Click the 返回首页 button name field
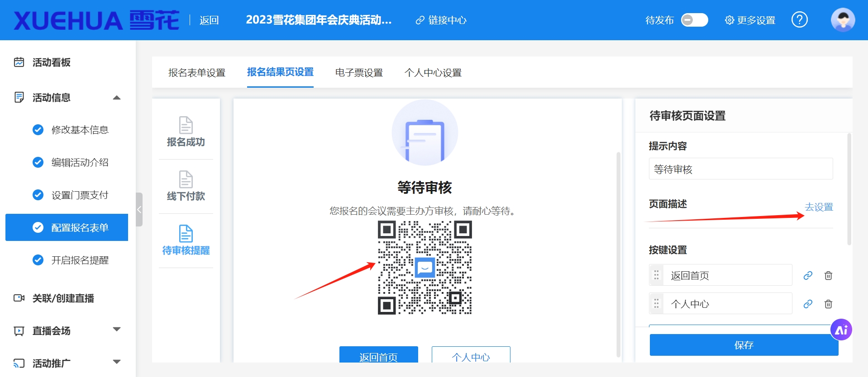The height and width of the screenshot is (377, 868). [728, 275]
